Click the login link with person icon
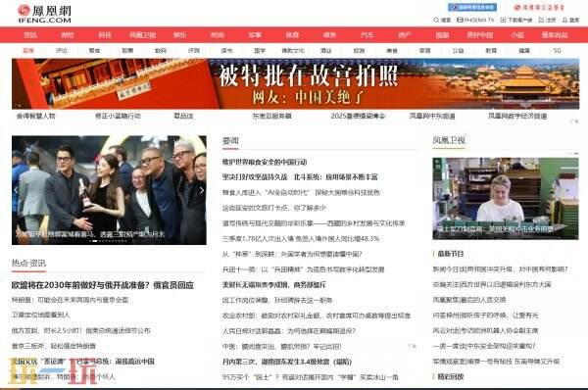 coord(570,20)
